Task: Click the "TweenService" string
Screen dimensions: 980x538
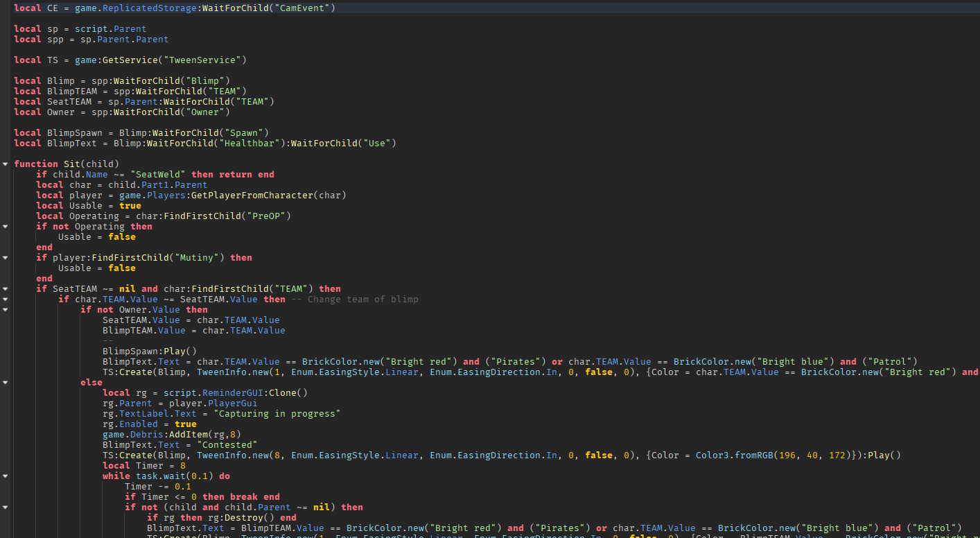Action: pyautogui.click(x=202, y=60)
